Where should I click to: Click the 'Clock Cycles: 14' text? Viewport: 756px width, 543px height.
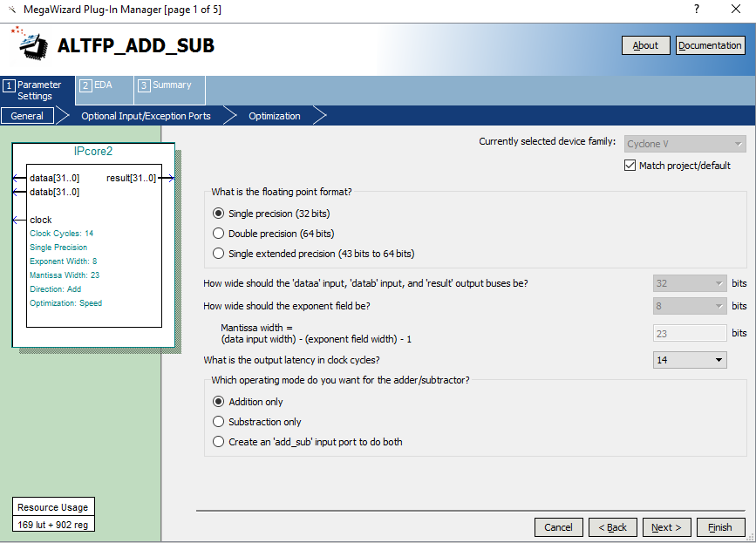62,234
